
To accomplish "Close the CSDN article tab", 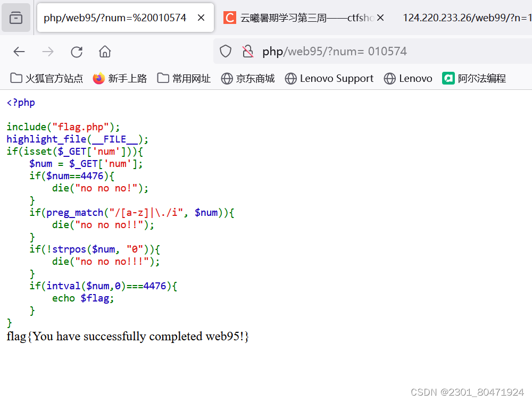I will [x=380, y=18].
